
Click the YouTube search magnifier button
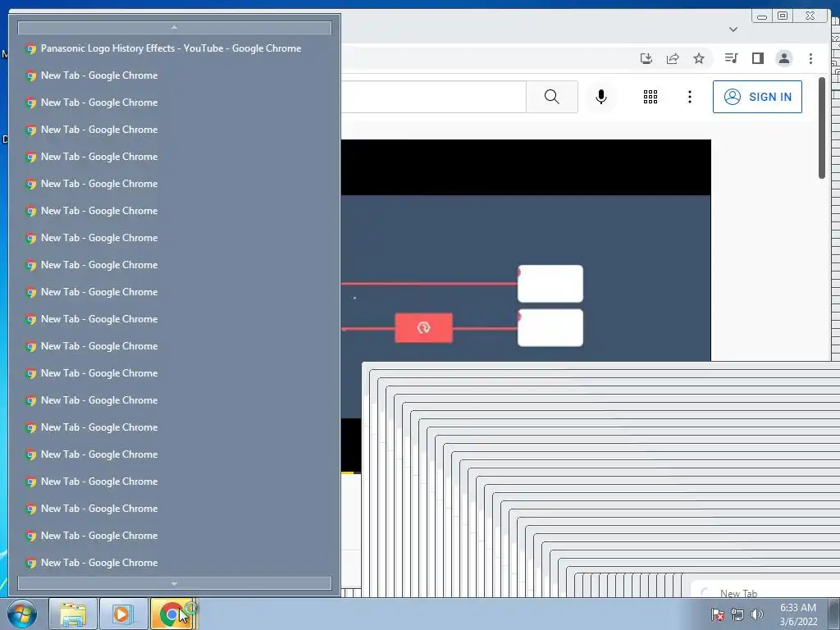tap(552, 97)
